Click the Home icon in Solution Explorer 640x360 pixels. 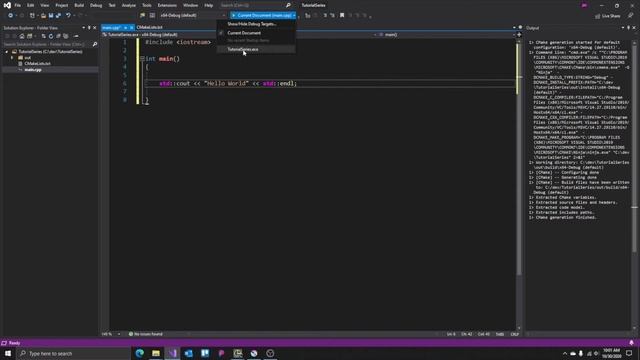pos(22,36)
